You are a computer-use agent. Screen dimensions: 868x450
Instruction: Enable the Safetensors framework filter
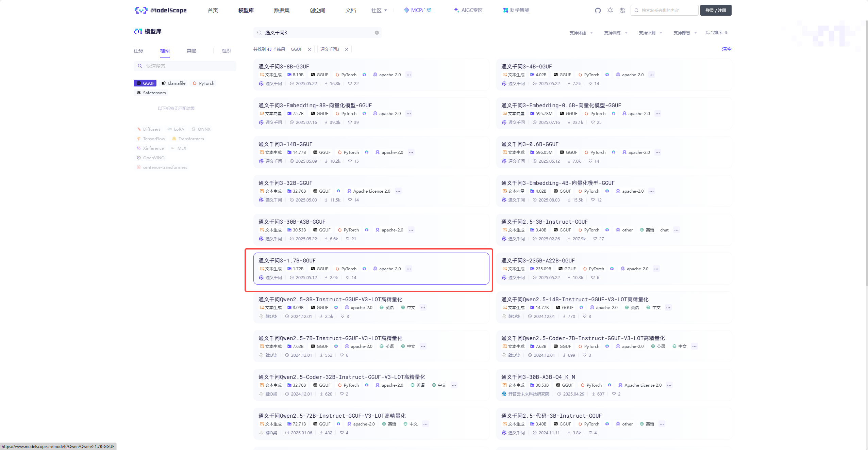151,93
